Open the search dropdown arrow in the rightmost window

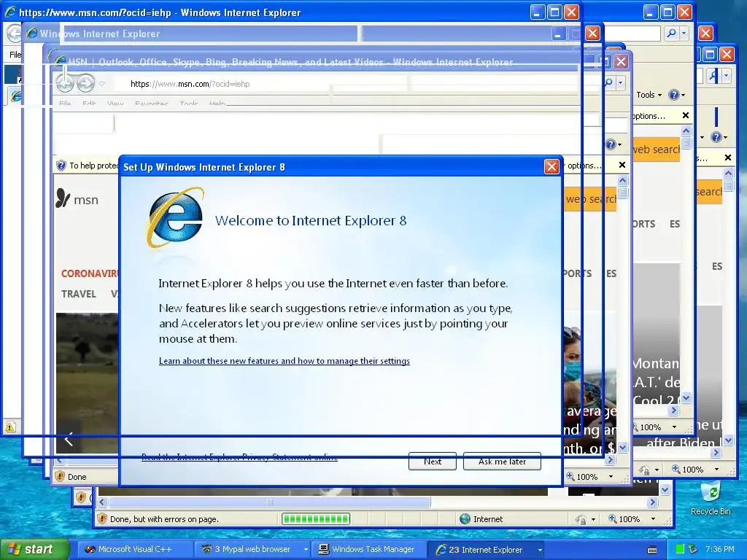point(726,75)
